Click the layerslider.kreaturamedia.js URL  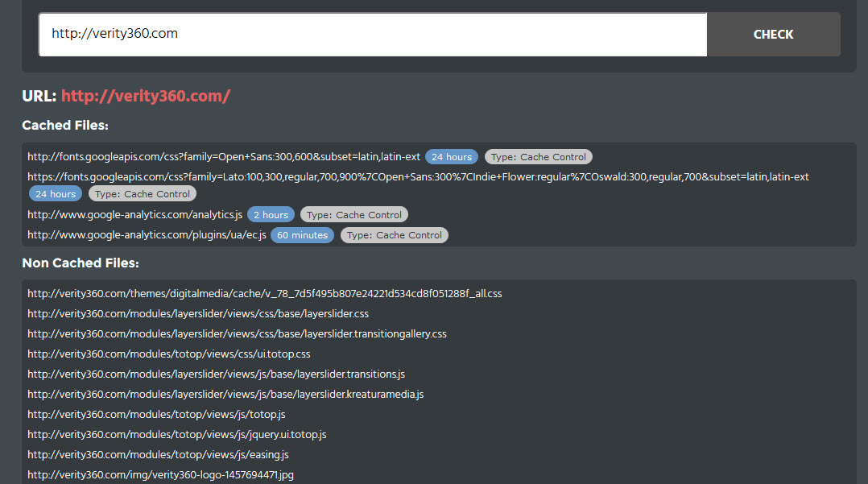[225, 395]
